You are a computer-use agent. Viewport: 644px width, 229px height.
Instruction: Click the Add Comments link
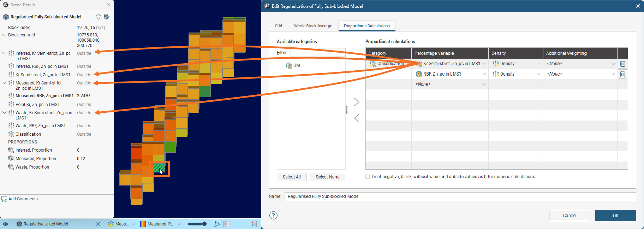pyautogui.click(x=23, y=199)
